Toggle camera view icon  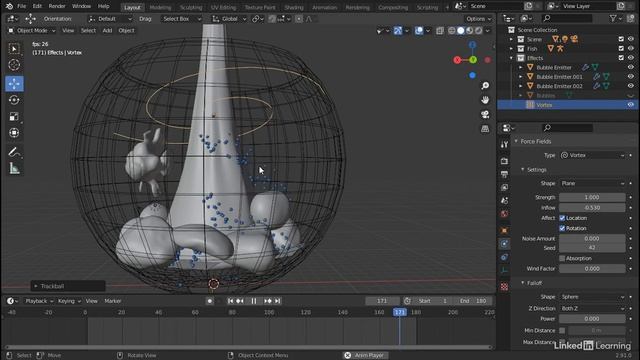pyautogui.click(x=485, y=114)
